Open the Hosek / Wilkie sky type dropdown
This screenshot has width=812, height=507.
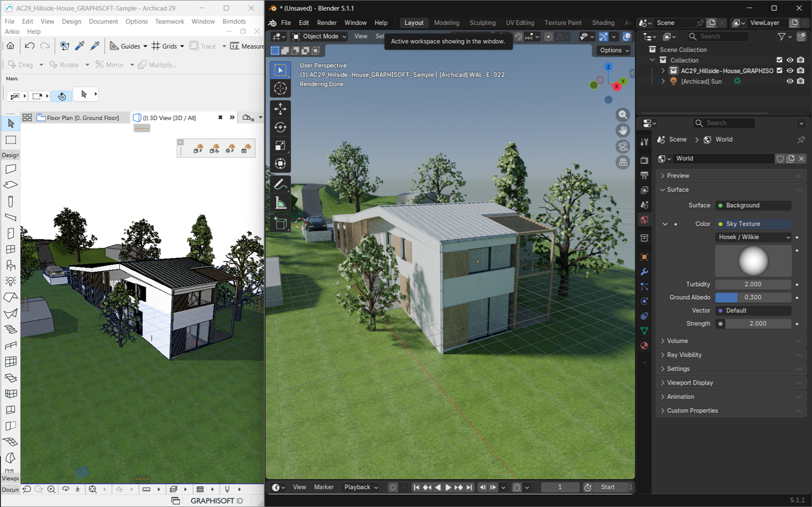pos(753,237)
